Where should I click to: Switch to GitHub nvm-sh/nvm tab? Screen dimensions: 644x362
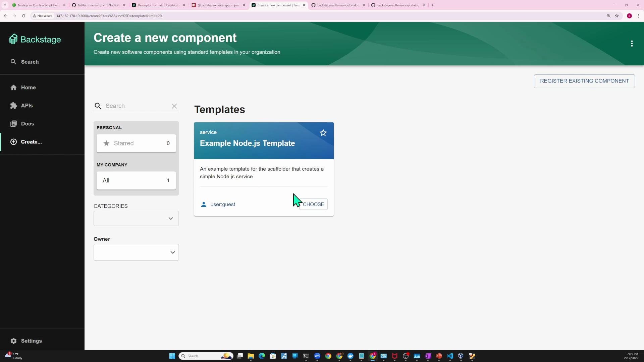click(99, 5)
